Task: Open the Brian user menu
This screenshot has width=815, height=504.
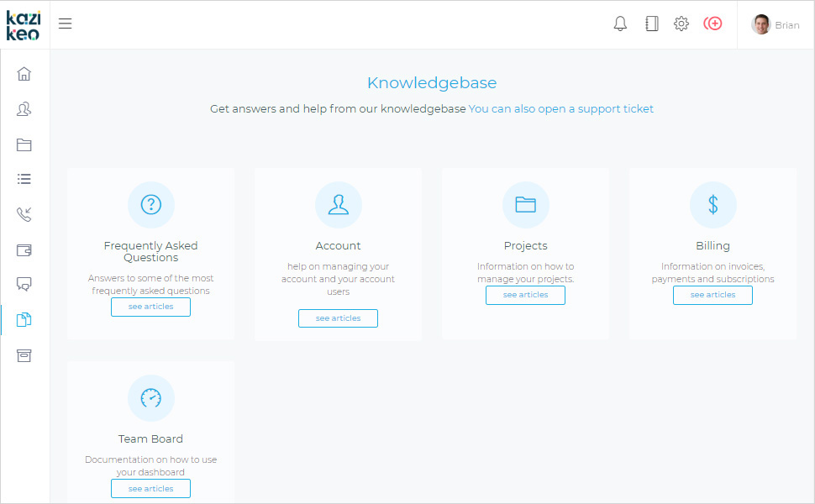Action: pyautogui.click(x=776, y=24)
